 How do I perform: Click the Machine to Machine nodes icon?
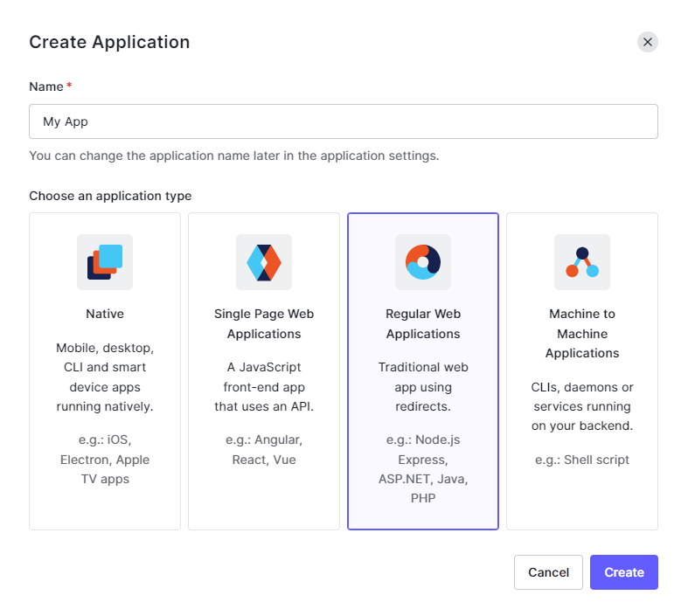coord(582,262)
